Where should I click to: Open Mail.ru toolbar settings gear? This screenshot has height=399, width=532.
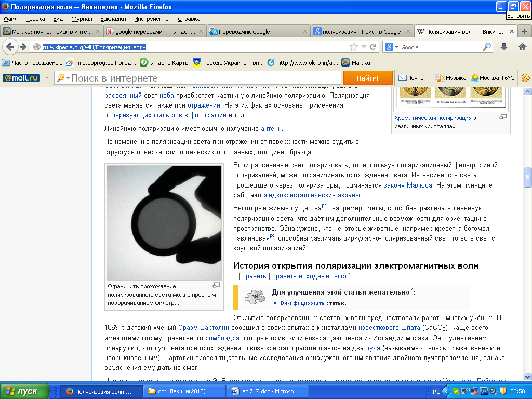pyautogui.click(x=526, y=78)
